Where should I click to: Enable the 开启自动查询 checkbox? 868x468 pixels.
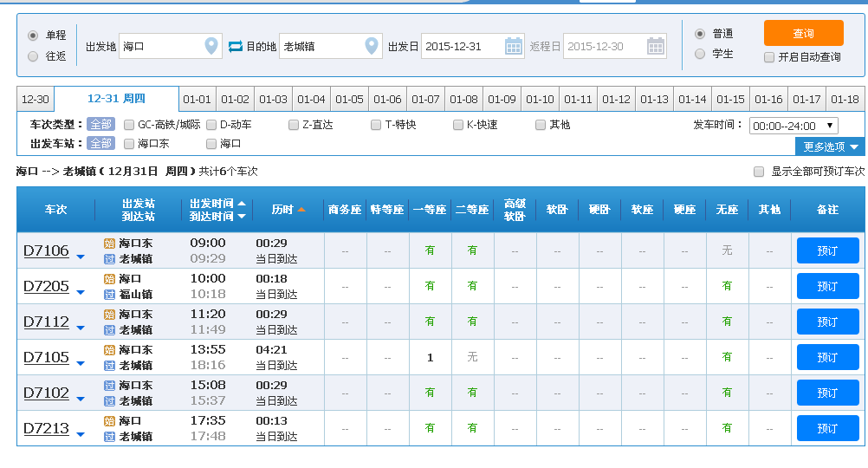(769, 57)
